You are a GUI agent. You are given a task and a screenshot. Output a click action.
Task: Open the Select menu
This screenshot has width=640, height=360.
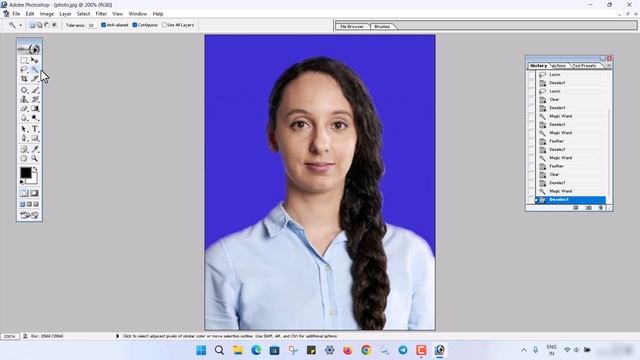point(83,14)
